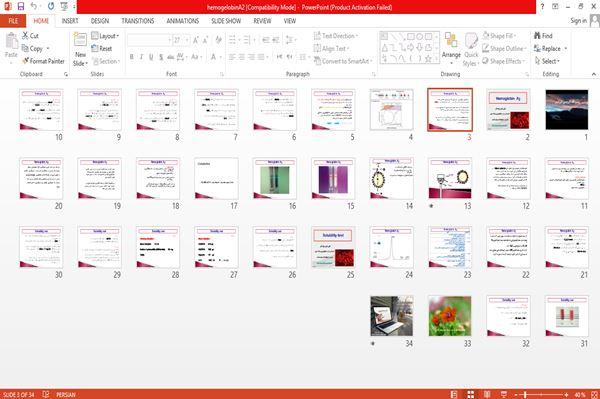Open the TRANSITIONS ribbon tab
Viewport: 600px width, 399px height.
pos(138,21)
